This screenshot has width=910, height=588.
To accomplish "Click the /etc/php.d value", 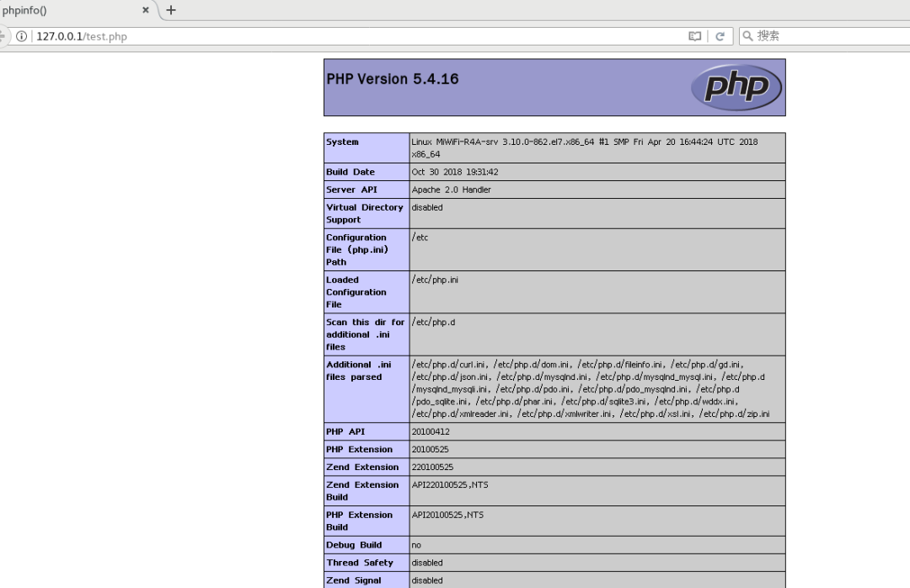I will pos(434,322).
